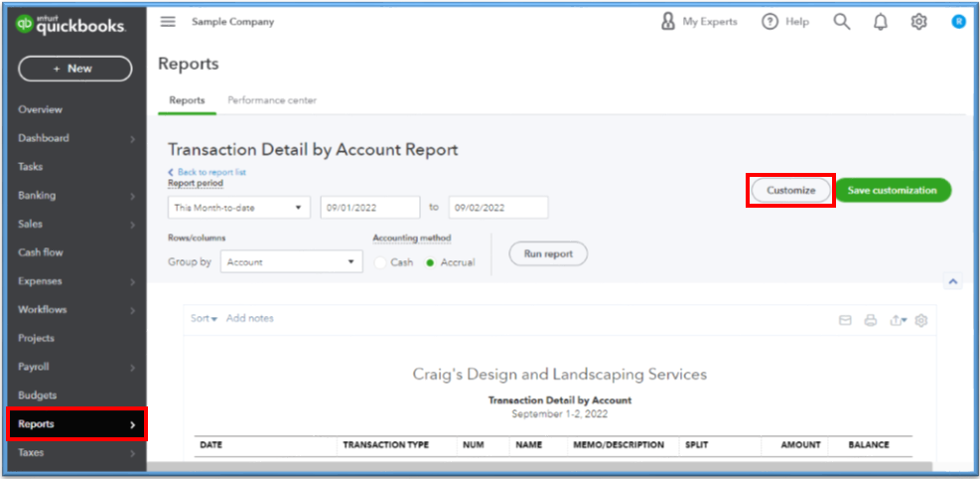Open the Help question mark icon
This screenshot has width=980, height=479.
(770, 22)
